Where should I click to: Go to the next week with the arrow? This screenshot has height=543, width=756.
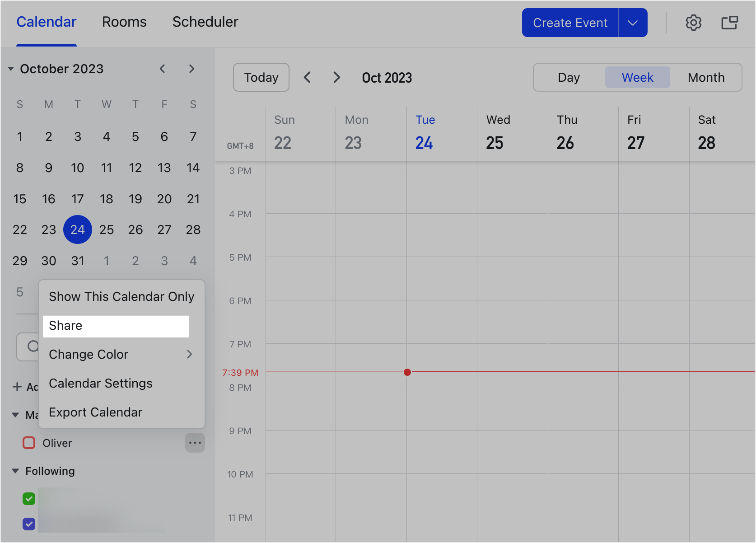point(336,77)
